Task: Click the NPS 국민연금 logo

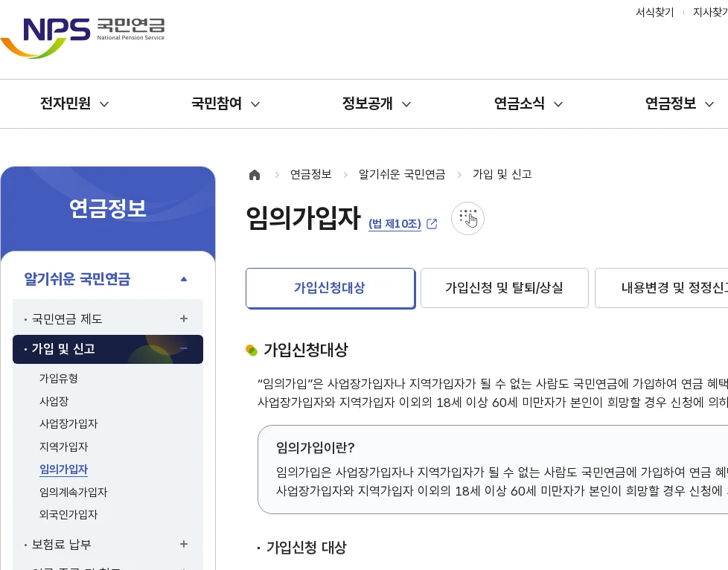Action: [83, 37]
